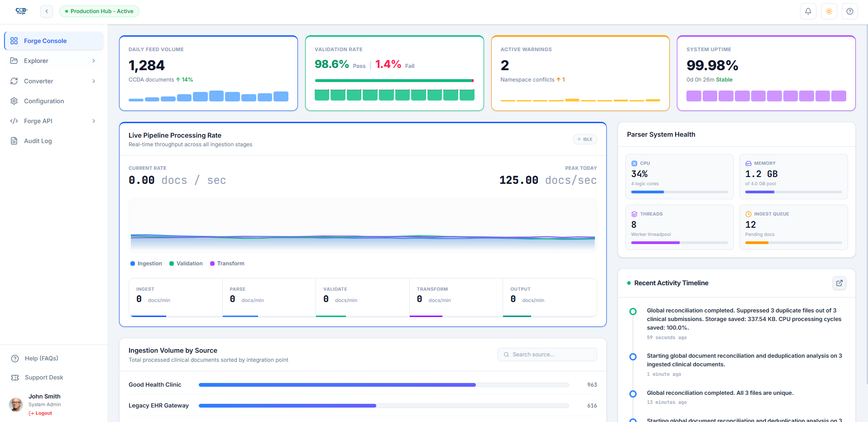Click the PARSE stage cell

click(x=269, y=297)
